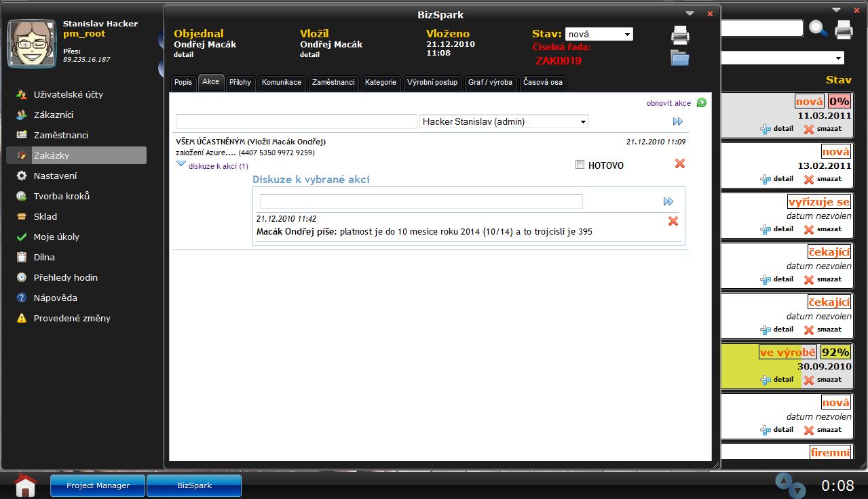Click the up/down arrows icon near the clock
Viewport: 868px width, 499px height.
791,485
